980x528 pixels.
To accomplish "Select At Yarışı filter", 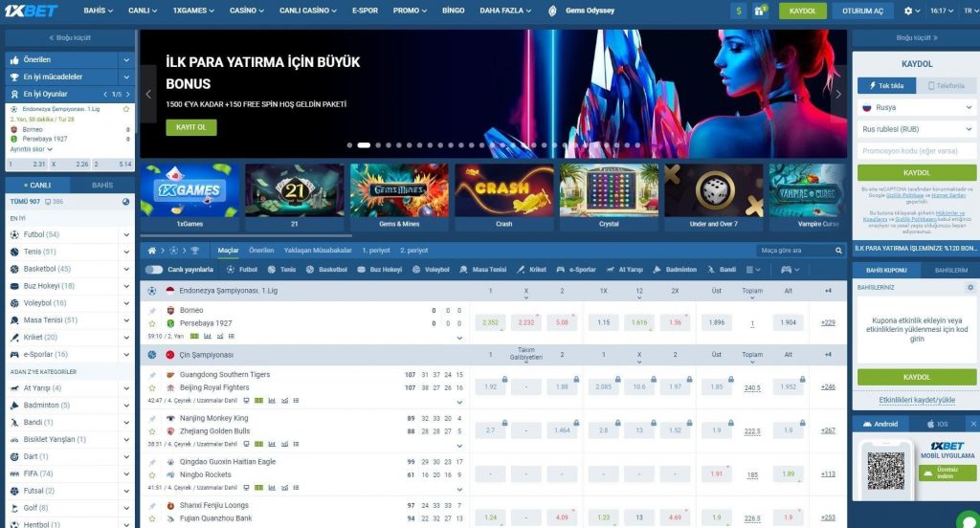I will [624, 270].
